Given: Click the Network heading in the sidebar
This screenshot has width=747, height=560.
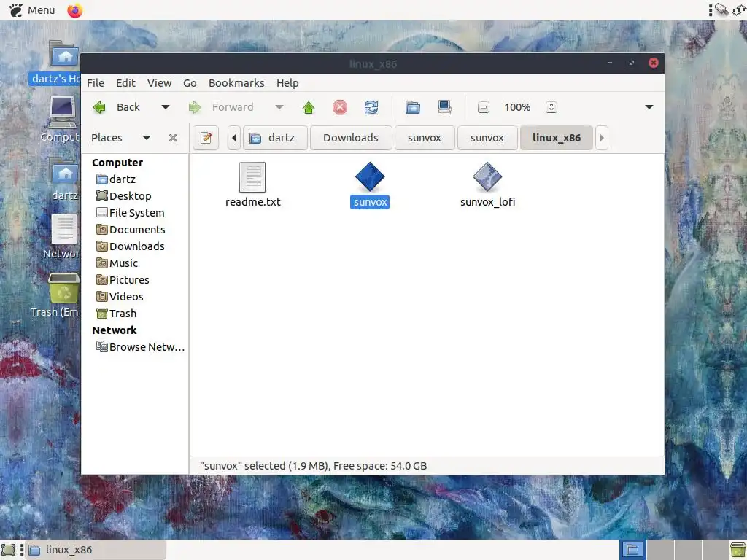Looking at the screenshot, I should pyautogui.click(x=115, y=330).
